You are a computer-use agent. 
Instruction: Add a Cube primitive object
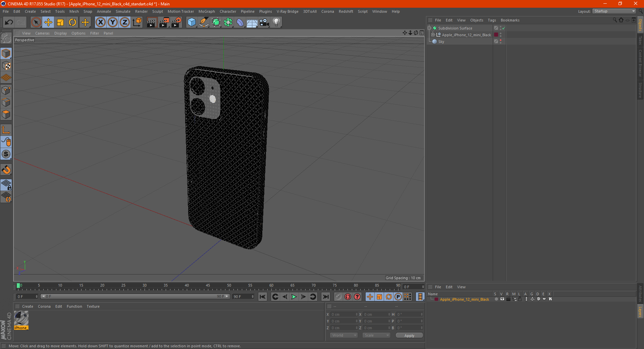192,22
